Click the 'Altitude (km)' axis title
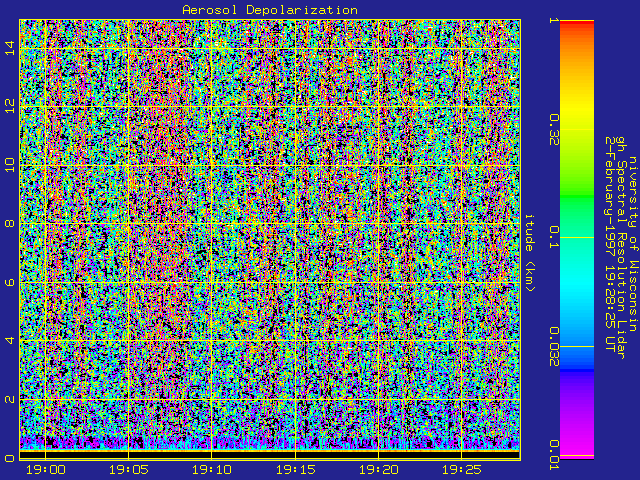The width and height of the screenshot is (640, 480). pos(529,253)
